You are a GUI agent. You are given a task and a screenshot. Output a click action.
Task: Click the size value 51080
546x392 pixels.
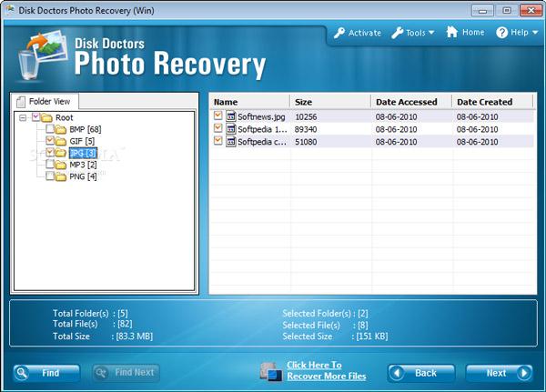[x=306, y=142]
